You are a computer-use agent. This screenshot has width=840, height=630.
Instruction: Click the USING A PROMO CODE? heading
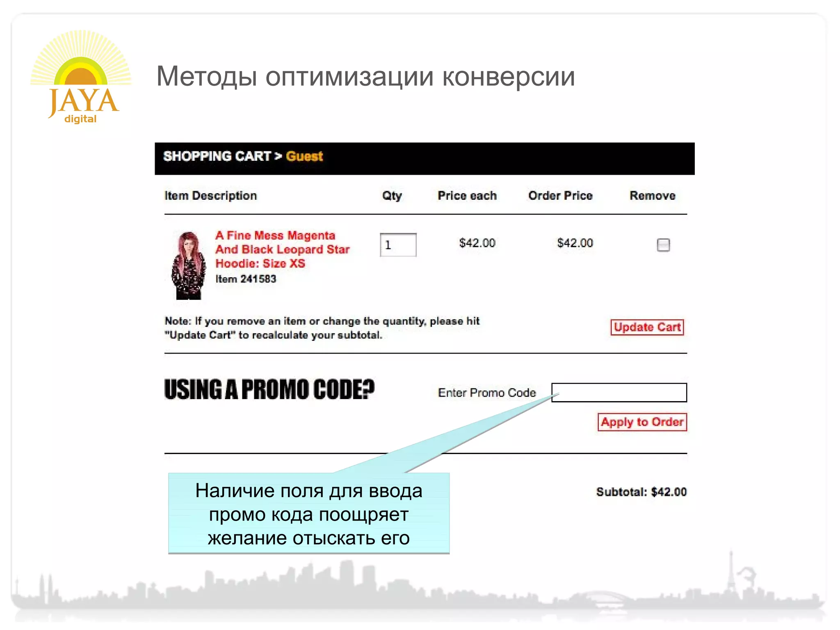pyautogui.click(x=269, y=389)
